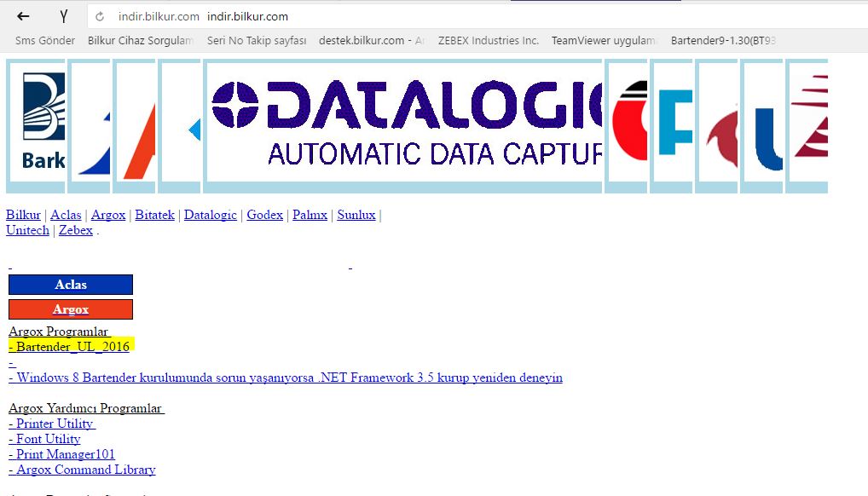
Task: Open the TeamViewer uygulama bookmark
Action: tap(604, 40)
